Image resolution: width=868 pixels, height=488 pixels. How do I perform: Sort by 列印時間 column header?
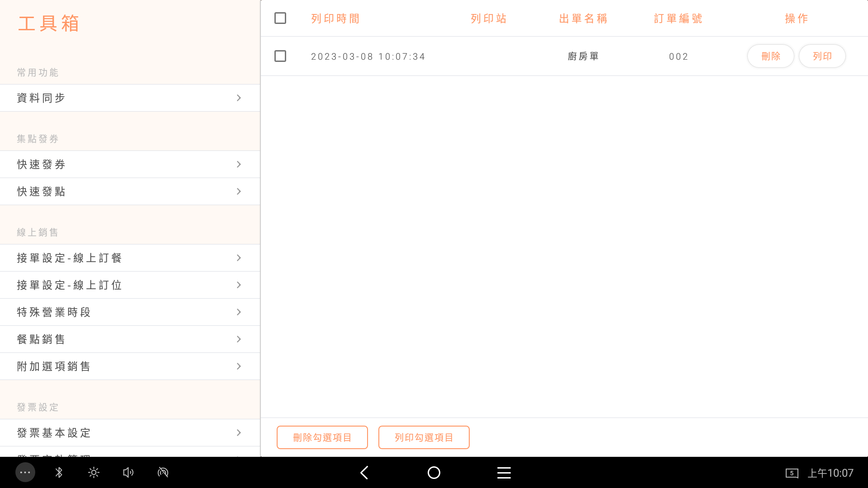coord(335,19)
